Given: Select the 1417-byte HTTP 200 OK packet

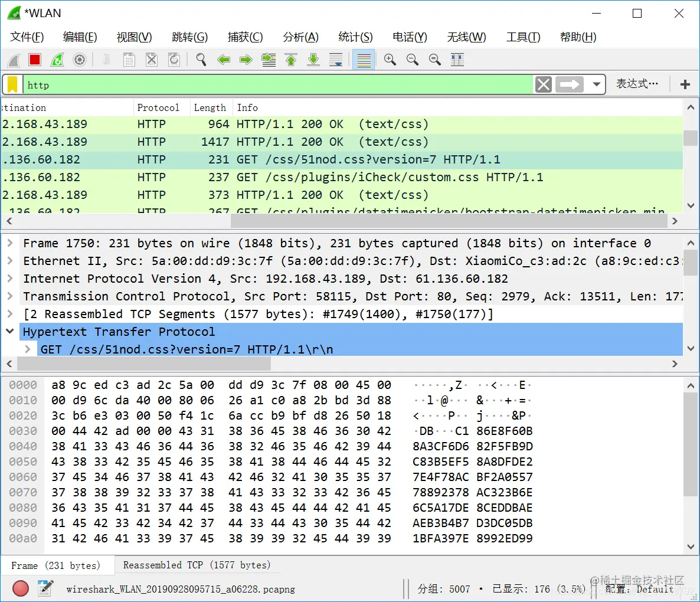Looking at the screenshot, I should pos(342,142).
